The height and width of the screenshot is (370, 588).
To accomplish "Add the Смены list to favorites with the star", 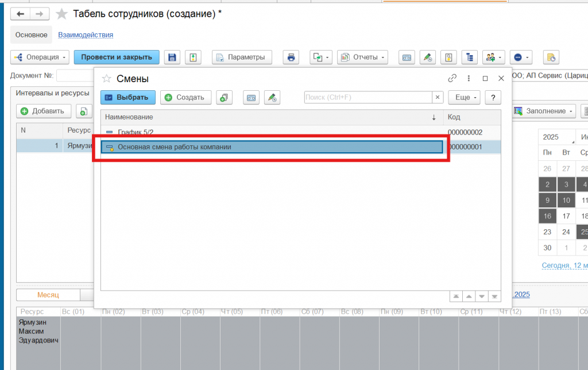I will (x=106, y=79).
